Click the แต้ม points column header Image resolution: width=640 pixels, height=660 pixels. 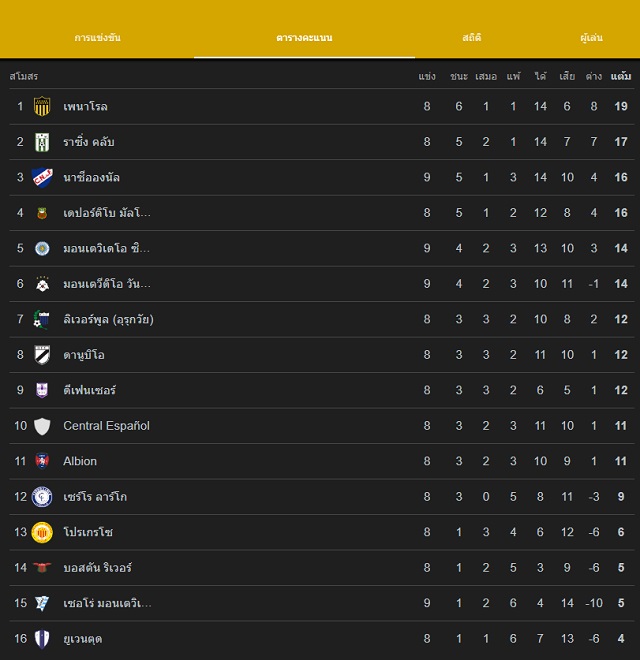coord(621,76)
